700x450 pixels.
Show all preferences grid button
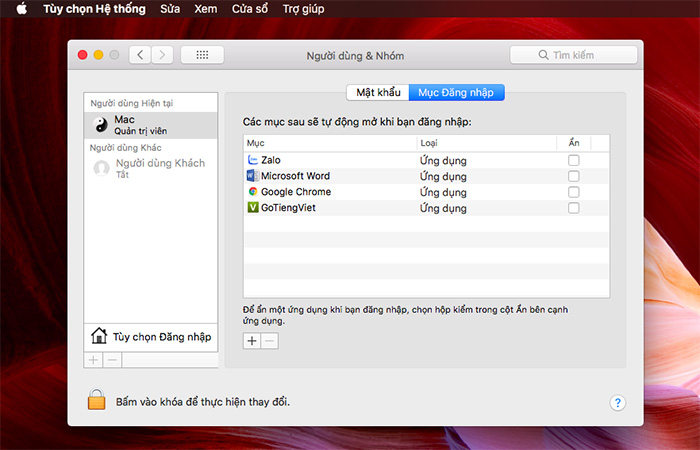click(x=202, y=55)
